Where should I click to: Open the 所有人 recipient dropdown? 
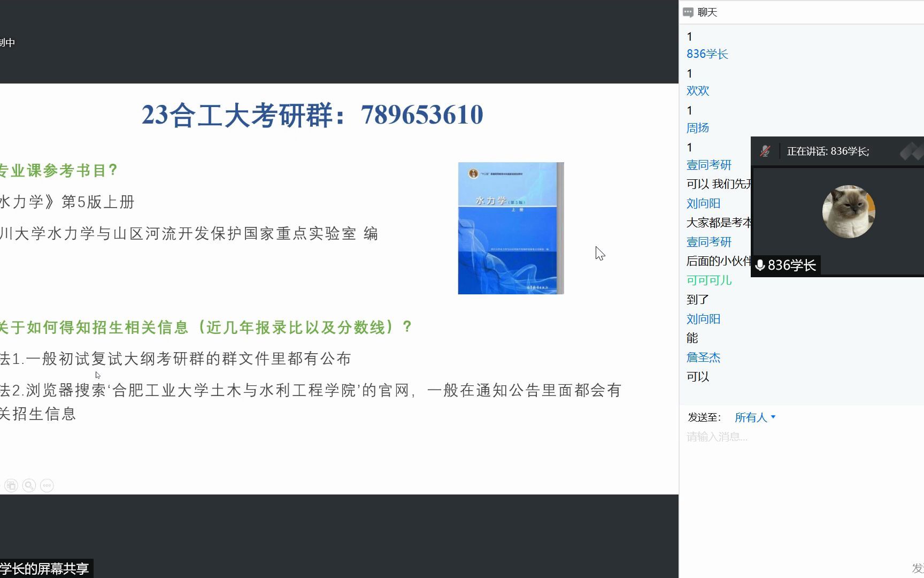point(755,417)
